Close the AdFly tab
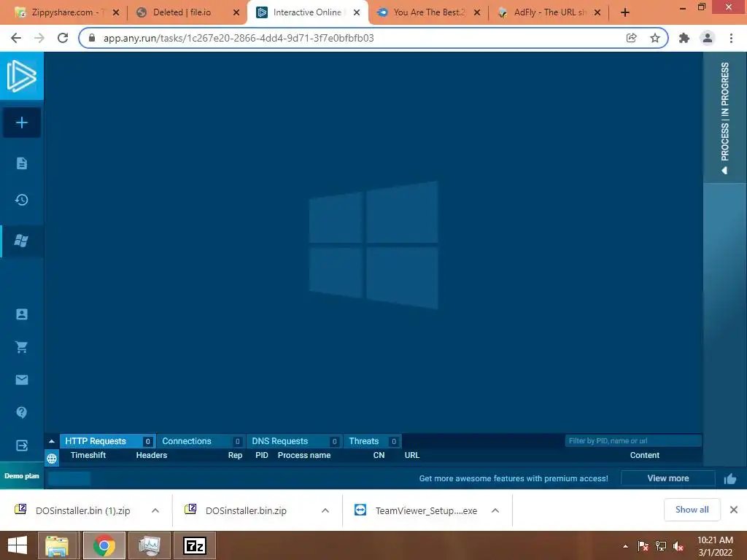Image resolution: width=747 pixels, height=560 pixels. (597, 12)
